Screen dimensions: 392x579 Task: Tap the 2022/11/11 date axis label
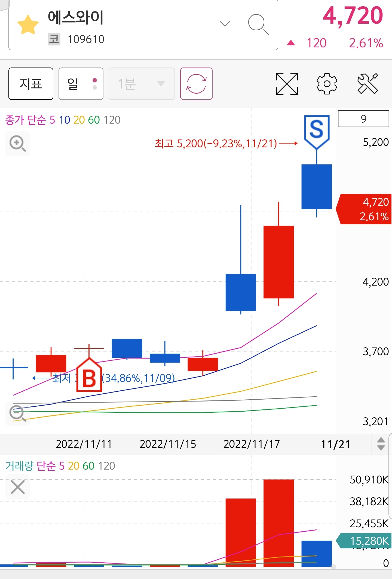click(x=84, y=444)
